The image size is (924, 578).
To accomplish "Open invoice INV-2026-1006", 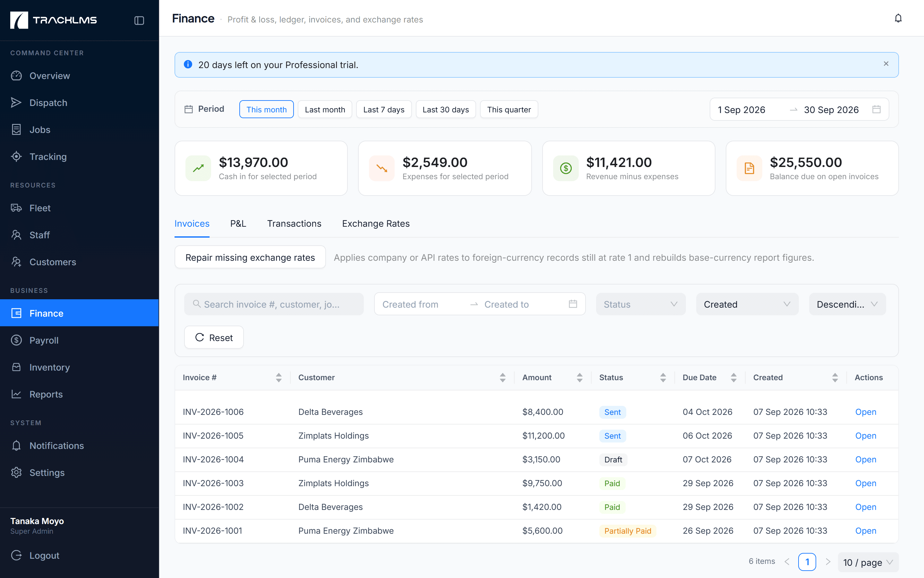I will pyautogui.click(x=866, y=412).
